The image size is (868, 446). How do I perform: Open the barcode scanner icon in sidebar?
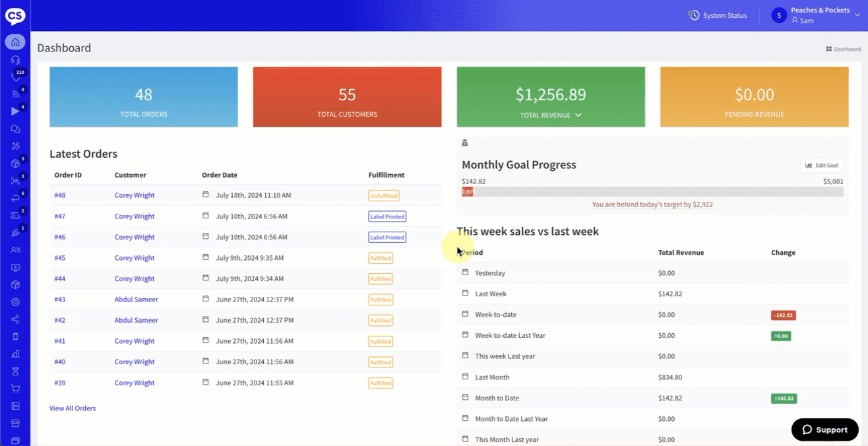click(x=15, y=181)
